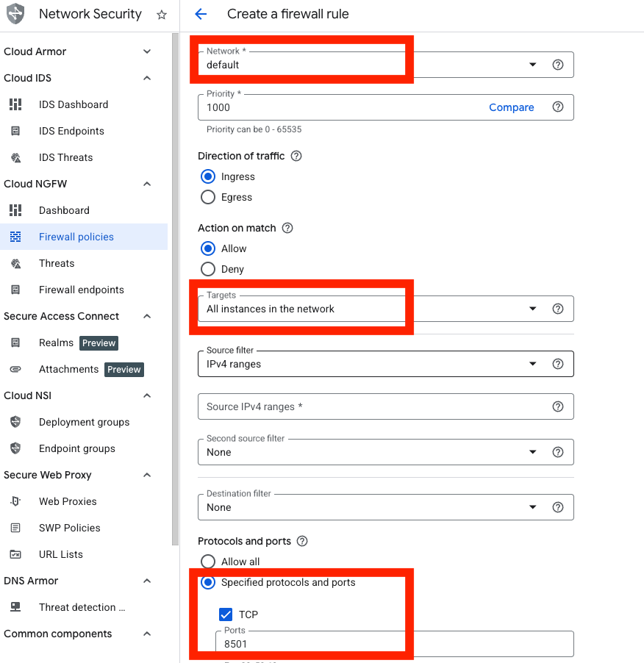
Task: Go to Firewall policies
Action: click(x=84, y=237)
